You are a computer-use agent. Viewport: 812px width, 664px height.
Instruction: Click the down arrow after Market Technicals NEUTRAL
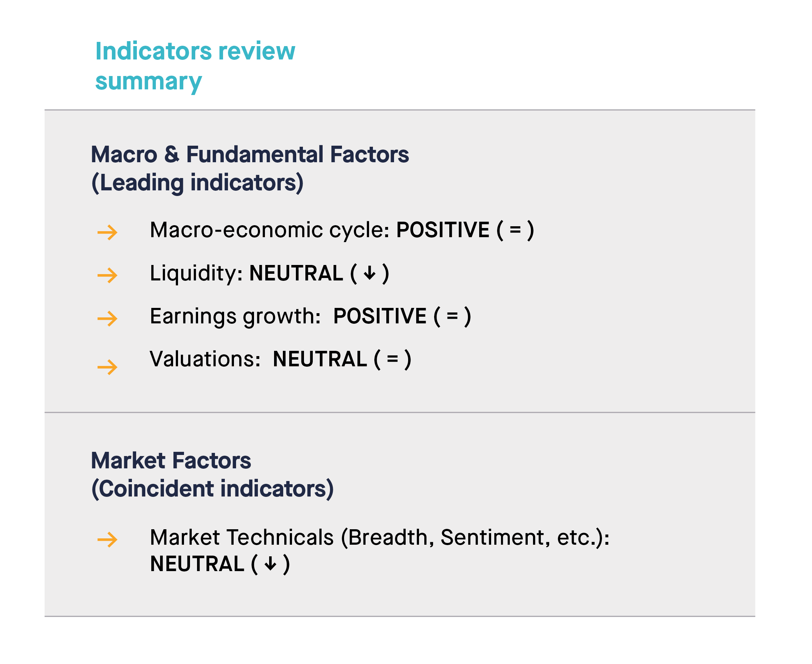271,564
